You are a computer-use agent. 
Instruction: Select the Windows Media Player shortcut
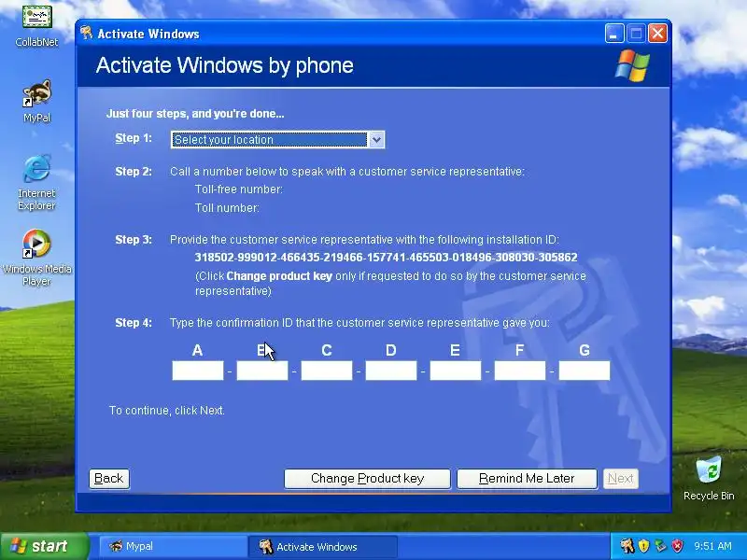[x=36, y=258]
